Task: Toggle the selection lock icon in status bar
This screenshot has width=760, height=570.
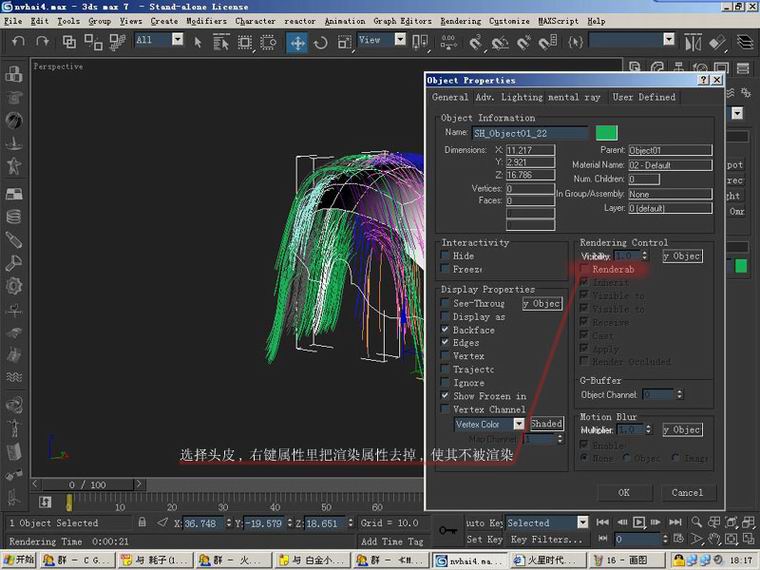Action: coord(142,522)
